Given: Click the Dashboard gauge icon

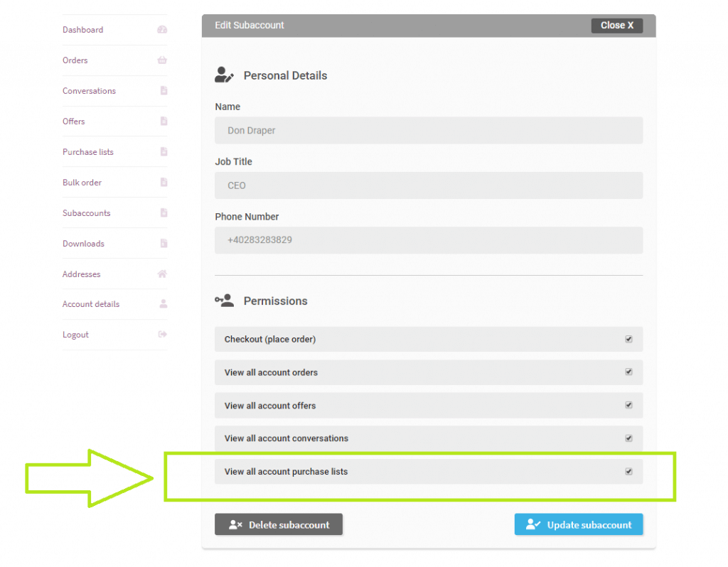Looking at the screenshot, I should [162, 30].
